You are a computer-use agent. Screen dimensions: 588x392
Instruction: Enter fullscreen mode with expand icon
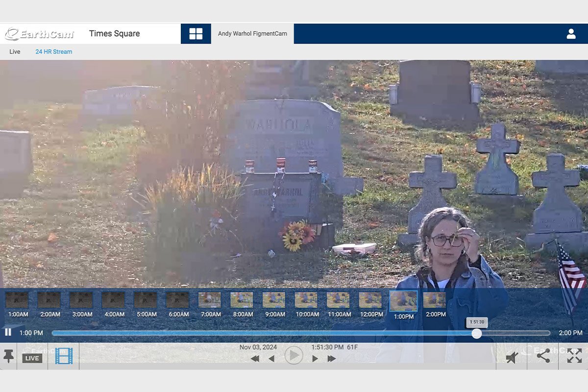[x=574, y=356]
